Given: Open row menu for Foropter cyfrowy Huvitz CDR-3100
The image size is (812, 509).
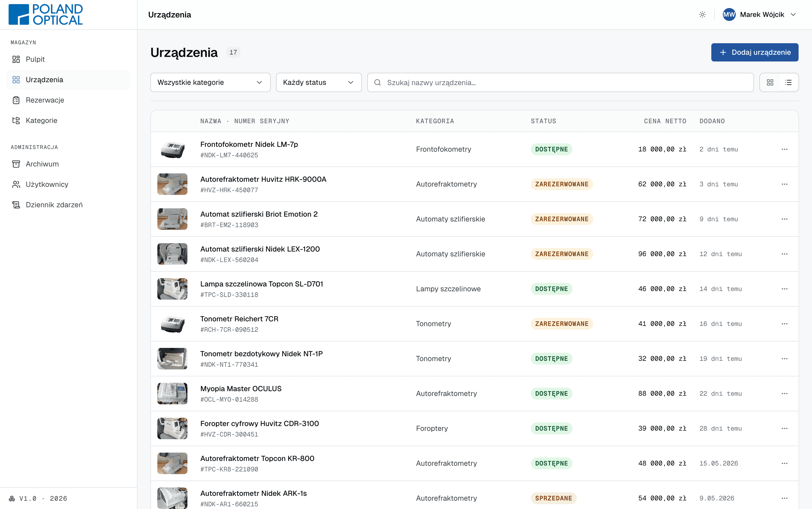Looking at the screenshot, I should 784,428.
